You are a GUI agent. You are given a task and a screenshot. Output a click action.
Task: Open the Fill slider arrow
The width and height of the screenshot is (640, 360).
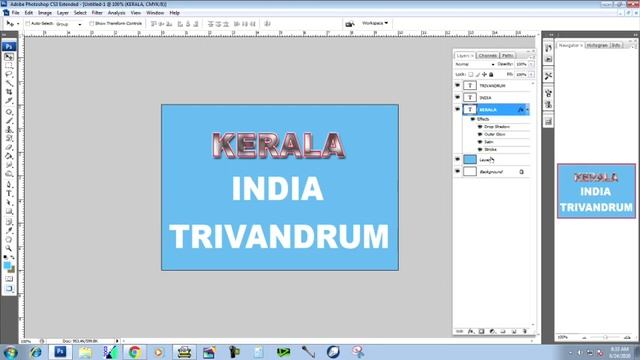tap(531, 75)
